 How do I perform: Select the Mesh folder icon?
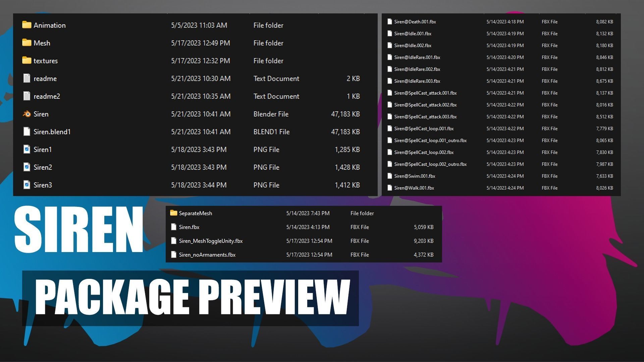pyautogui.click(x=26, y=43)
